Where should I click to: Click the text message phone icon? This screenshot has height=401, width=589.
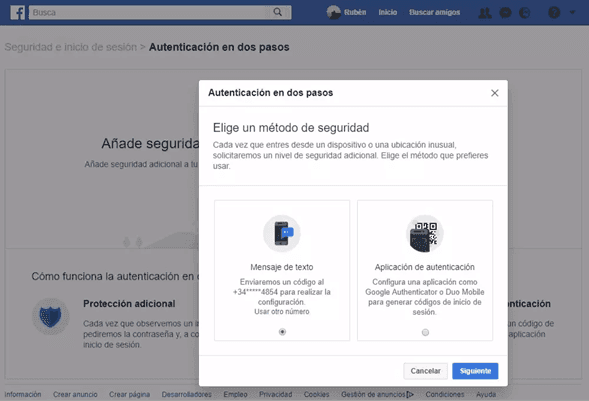(282, 234)
